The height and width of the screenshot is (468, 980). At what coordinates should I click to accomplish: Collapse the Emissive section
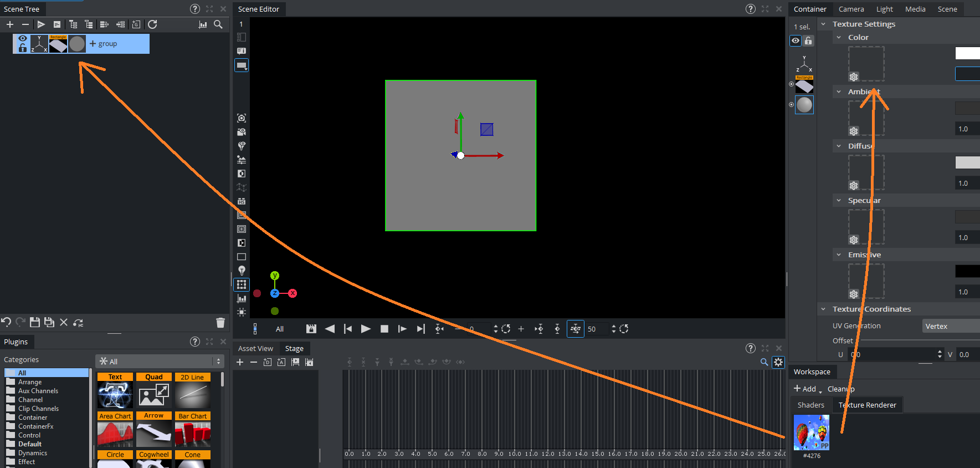pos(839,255)
